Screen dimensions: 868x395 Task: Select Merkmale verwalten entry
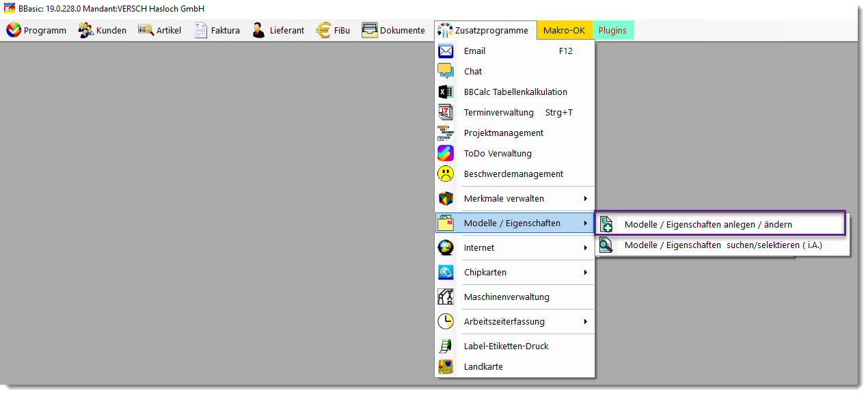click(515, 198)
